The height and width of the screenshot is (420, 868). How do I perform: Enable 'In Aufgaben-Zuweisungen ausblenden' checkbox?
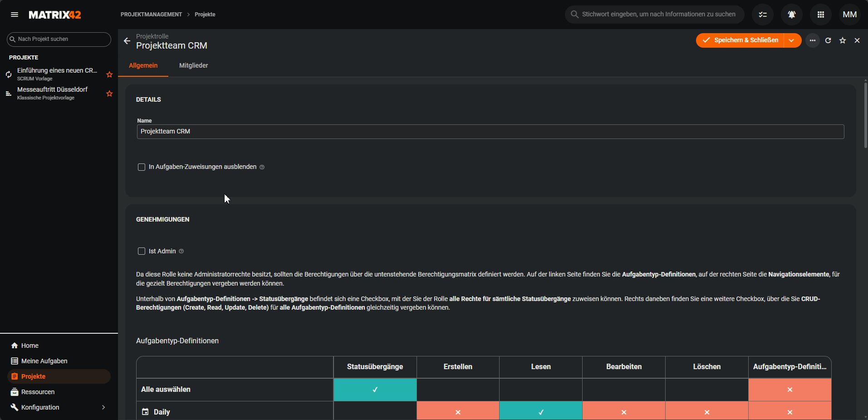[142, 167]
